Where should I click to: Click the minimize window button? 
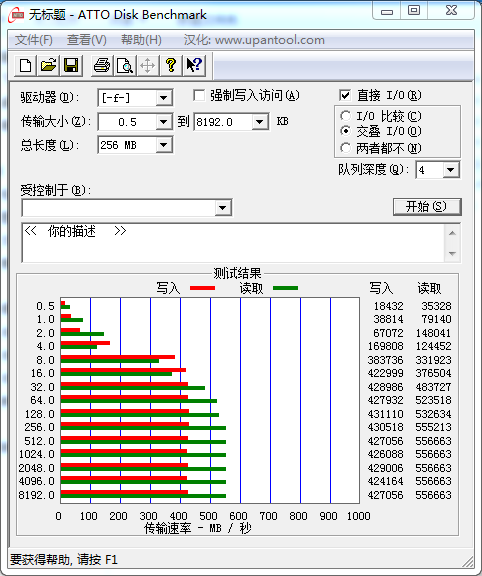pos(386,10)
